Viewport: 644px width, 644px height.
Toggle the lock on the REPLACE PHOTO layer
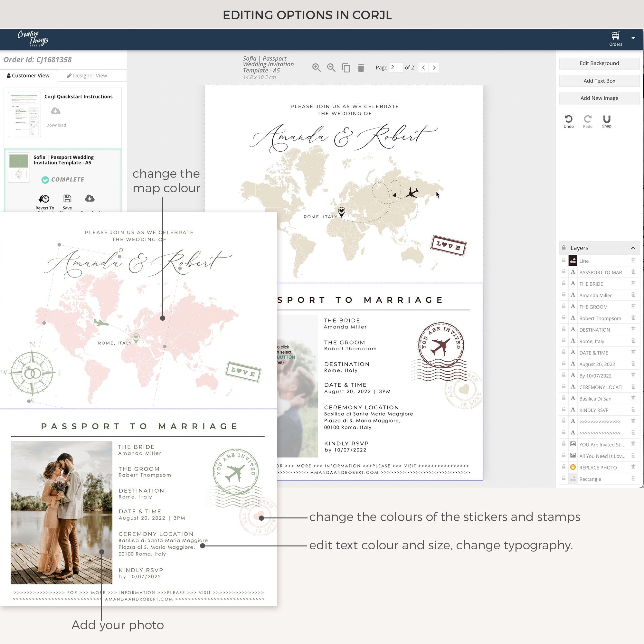(x=564, y=467)
